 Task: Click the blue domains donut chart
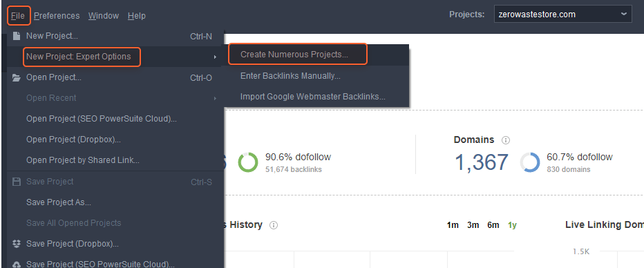coord(530,162)
